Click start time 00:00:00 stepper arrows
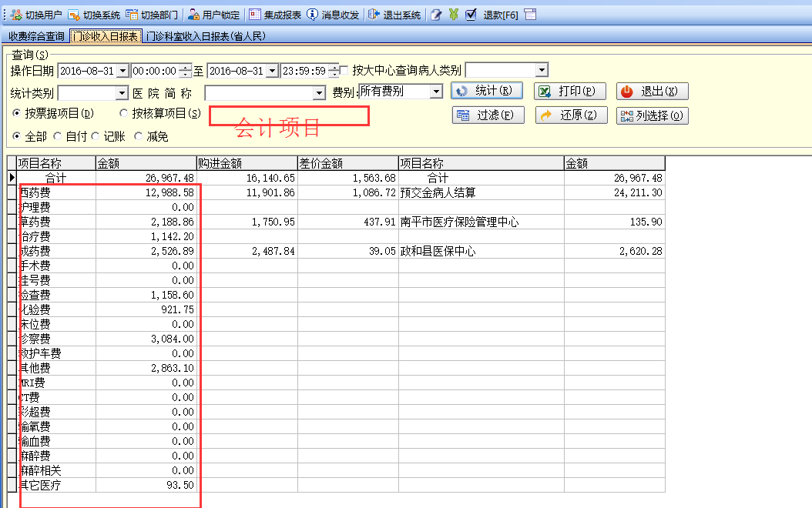This screenshot has height=508, width=812. pos(186,71)
